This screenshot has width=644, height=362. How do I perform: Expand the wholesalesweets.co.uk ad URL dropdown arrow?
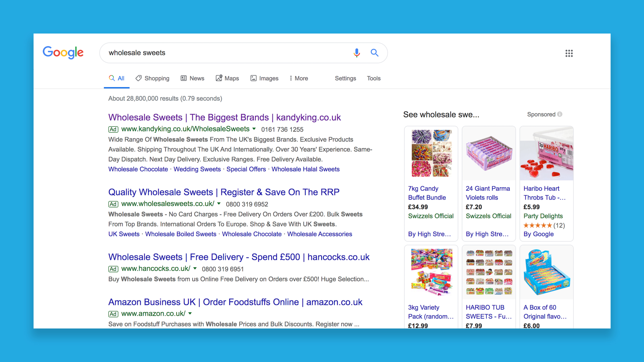[219, 204]
